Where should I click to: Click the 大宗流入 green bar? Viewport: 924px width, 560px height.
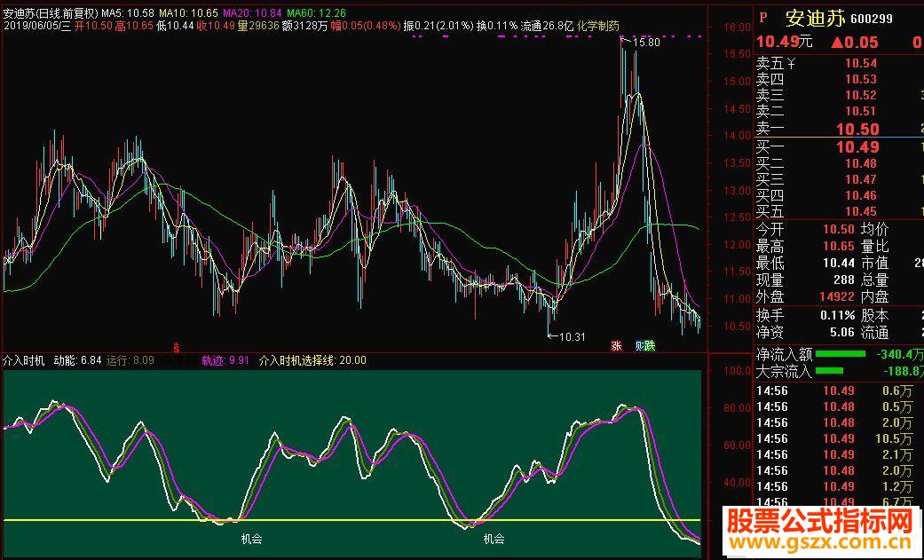[829, 371]
